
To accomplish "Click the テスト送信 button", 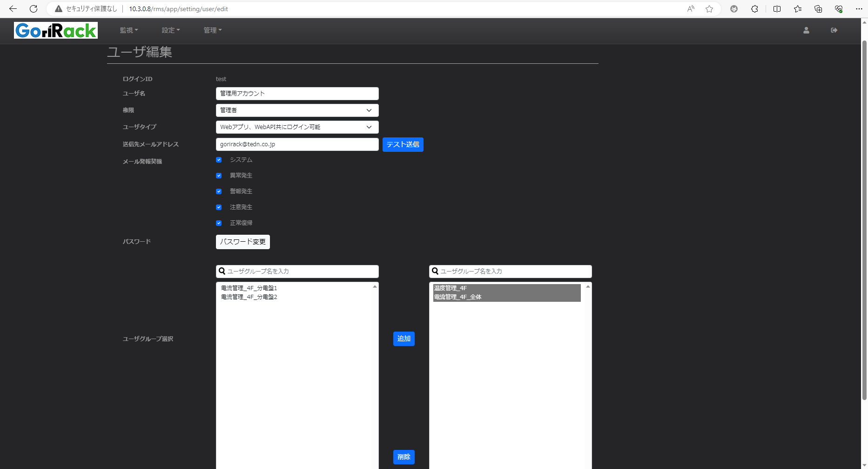I will [403, 144].
